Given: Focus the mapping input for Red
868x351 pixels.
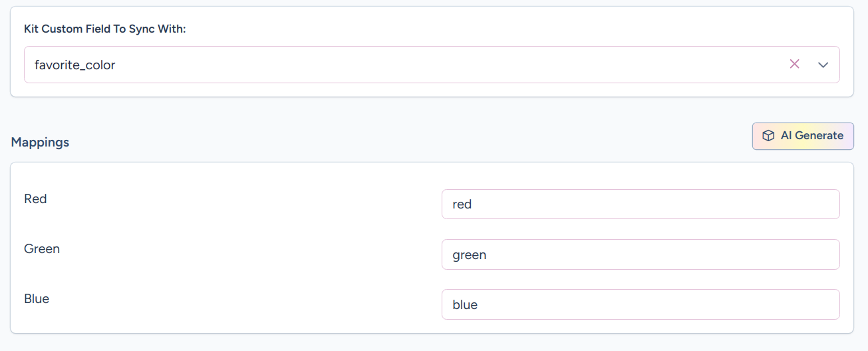Looking at the screenshot, I should click(x=640, y=204).
